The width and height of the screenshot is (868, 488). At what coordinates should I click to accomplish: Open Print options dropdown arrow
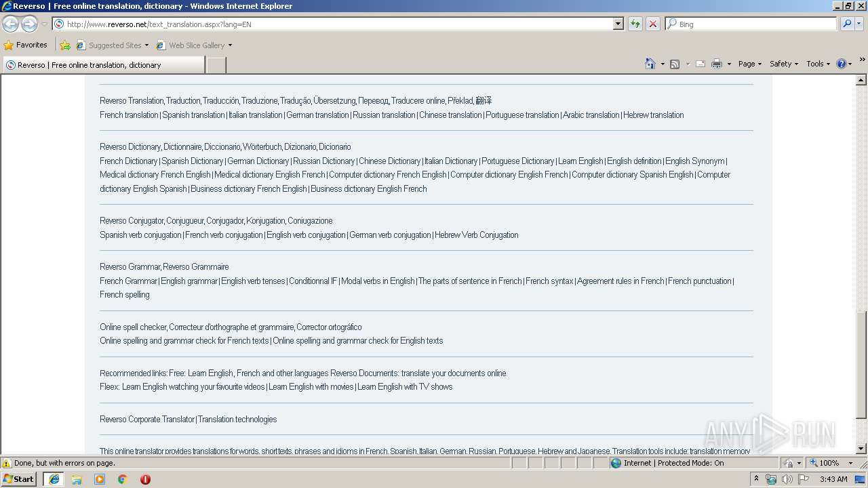(x=729, y=64)
